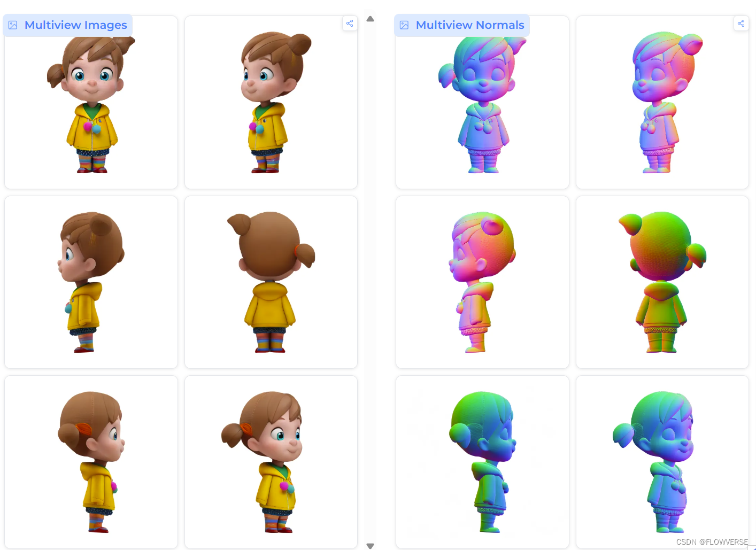Open right side profile color image

[x=91, y=462]
